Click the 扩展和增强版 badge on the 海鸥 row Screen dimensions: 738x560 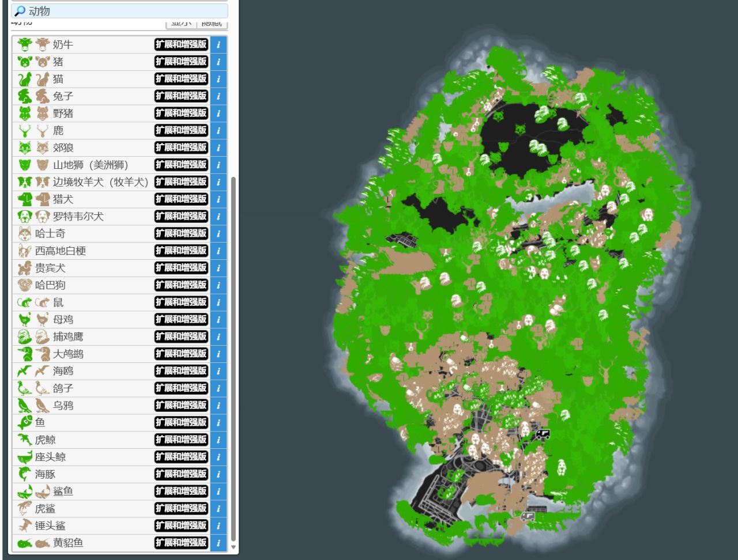tap(181, 372)
